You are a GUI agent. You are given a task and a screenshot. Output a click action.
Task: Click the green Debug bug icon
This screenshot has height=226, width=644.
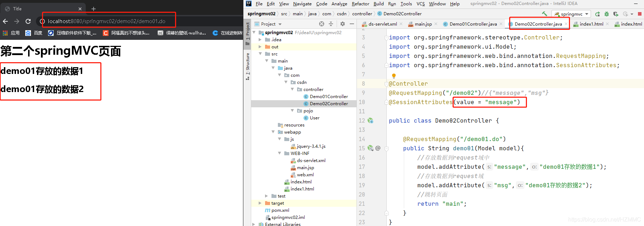tap(607, 14)
